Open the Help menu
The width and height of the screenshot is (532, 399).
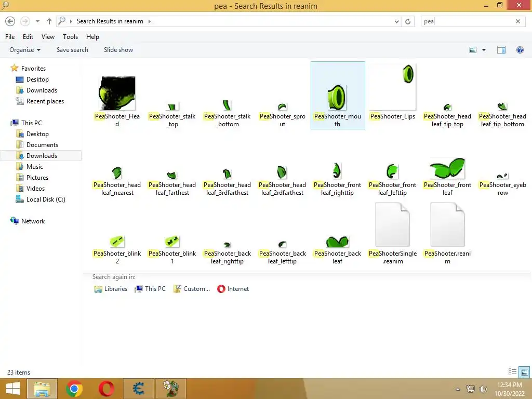92,37
